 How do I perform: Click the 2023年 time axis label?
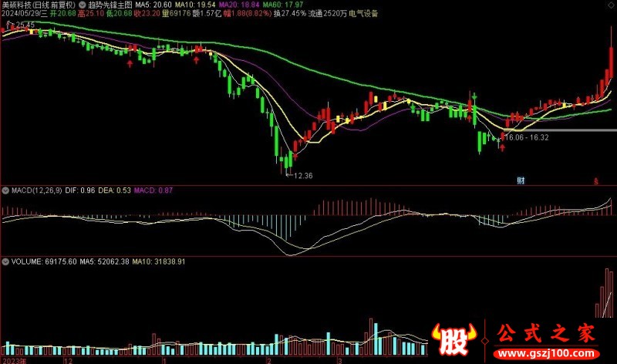point(14,361)
